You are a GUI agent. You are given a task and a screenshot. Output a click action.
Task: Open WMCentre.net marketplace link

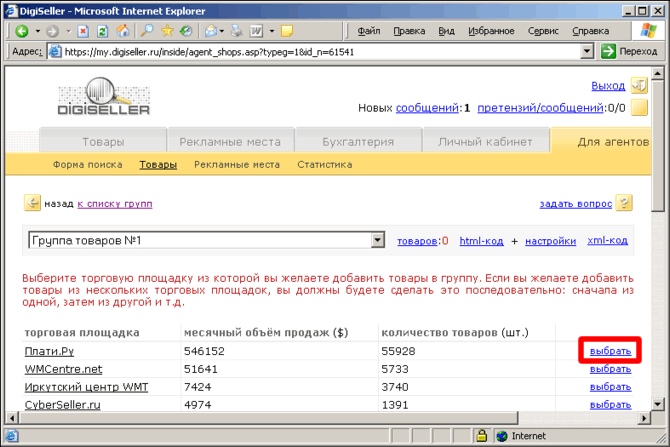click(x=63, y=369)
